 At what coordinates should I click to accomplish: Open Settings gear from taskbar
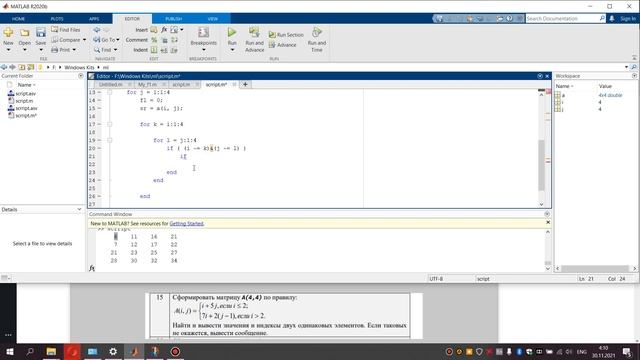[113, 351]
